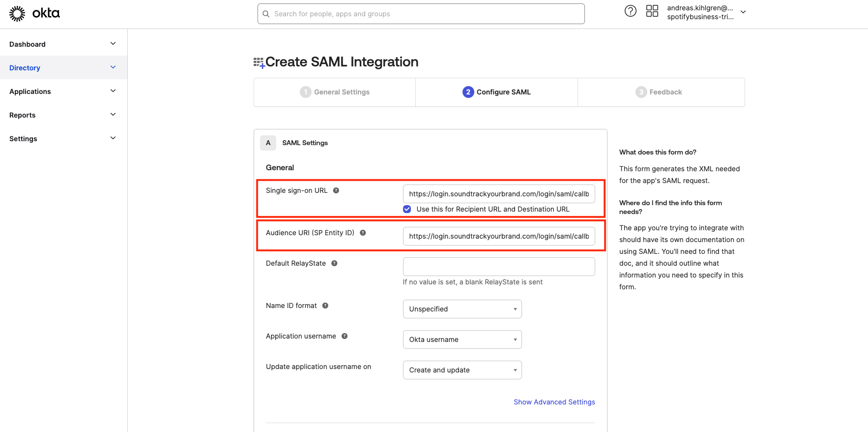The width and height of the screenshot is (868, 432).
Task: Click the 'Single sign-on URL' label
Action: [296, 190]
